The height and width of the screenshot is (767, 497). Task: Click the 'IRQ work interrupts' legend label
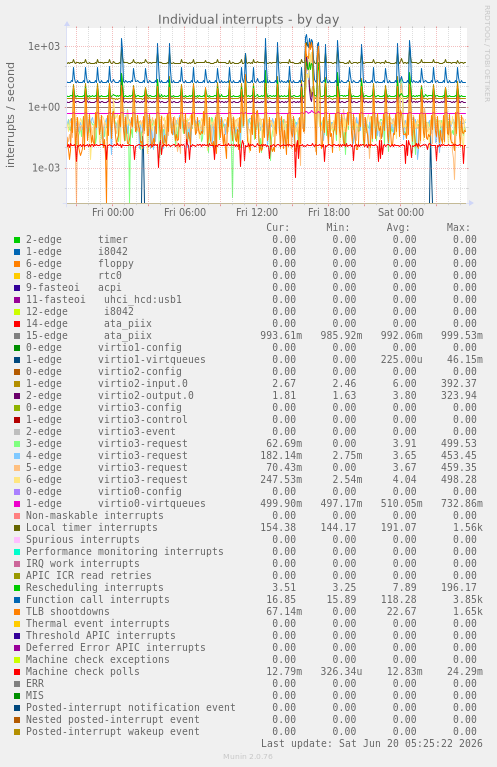point(83,564)
